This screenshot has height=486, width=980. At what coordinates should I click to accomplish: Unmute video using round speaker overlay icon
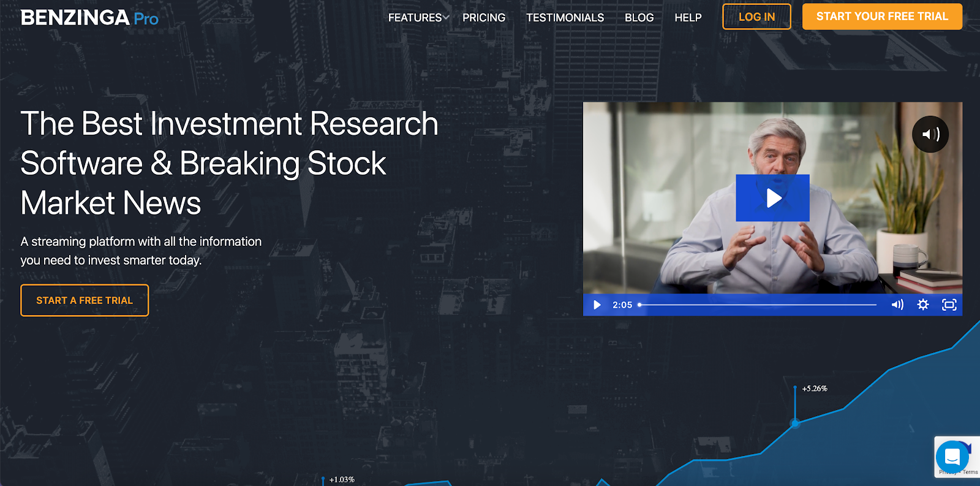[x=930, y=134]
